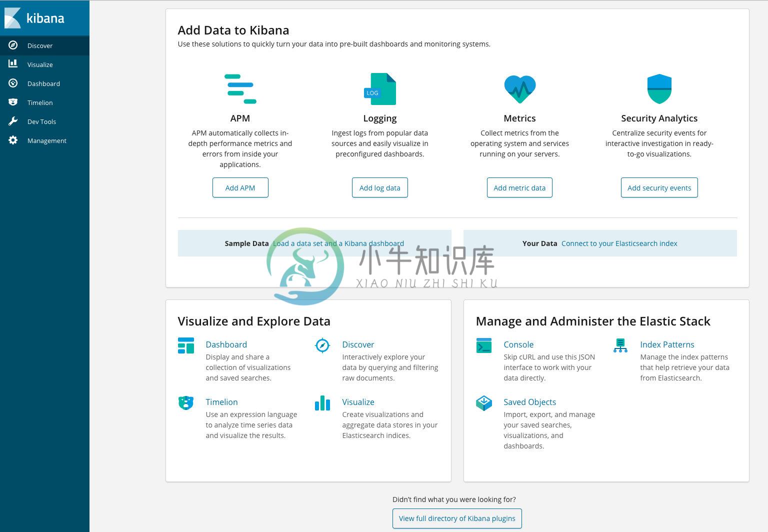Screen dimensions: 768x532
Task: Open the Visualize link under Explore Data
Action: 358,402
